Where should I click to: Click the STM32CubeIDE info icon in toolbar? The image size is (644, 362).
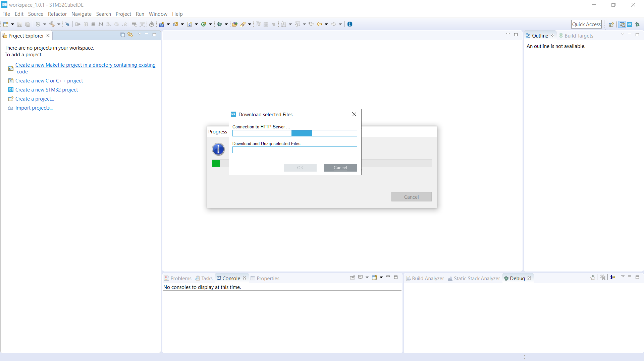click(x=350, y=24)
